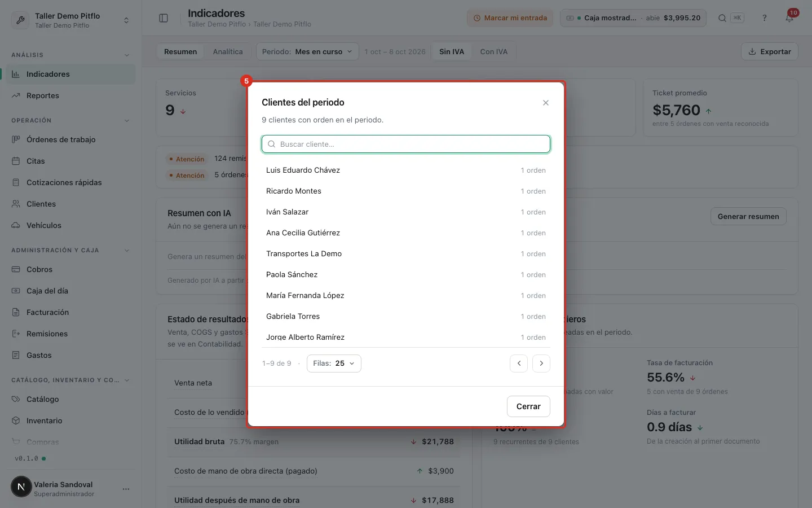Open Cobros in the sidebar
The height and width of the screenshot is (508, 812).
pyautogui.click(x=71, y=269)
